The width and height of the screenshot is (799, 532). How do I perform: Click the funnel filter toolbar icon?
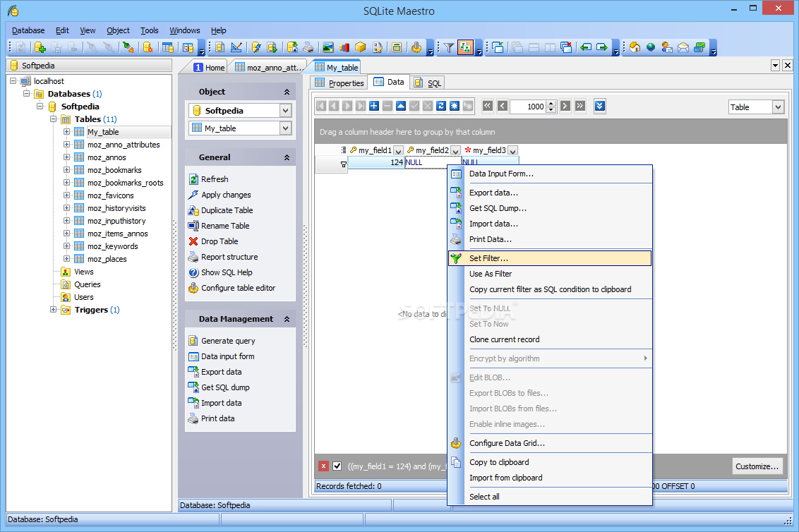[x=448, y=47]
